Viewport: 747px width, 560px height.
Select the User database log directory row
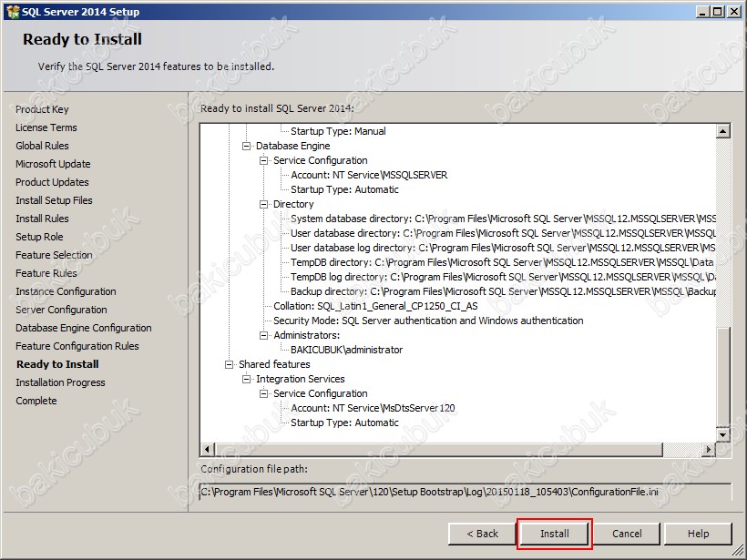(503, 248)
